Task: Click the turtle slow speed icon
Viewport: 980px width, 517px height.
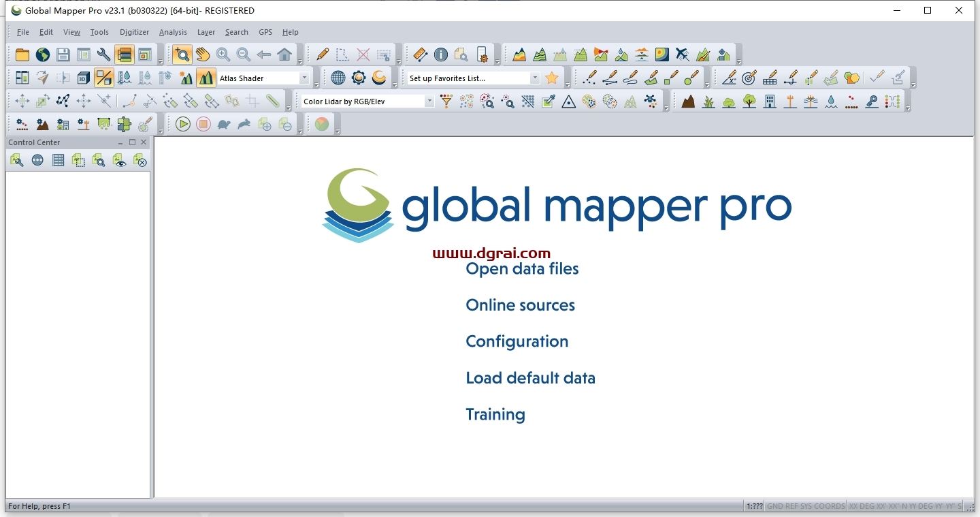Action: 224,124
